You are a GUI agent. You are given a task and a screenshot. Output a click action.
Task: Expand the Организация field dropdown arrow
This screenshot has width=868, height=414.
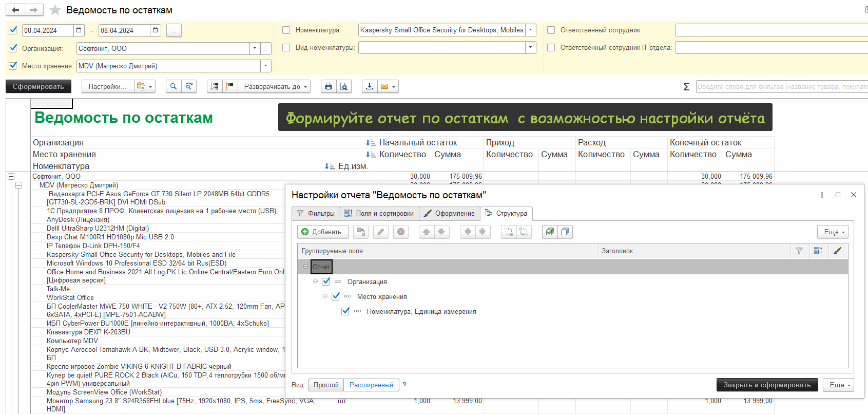255,48
